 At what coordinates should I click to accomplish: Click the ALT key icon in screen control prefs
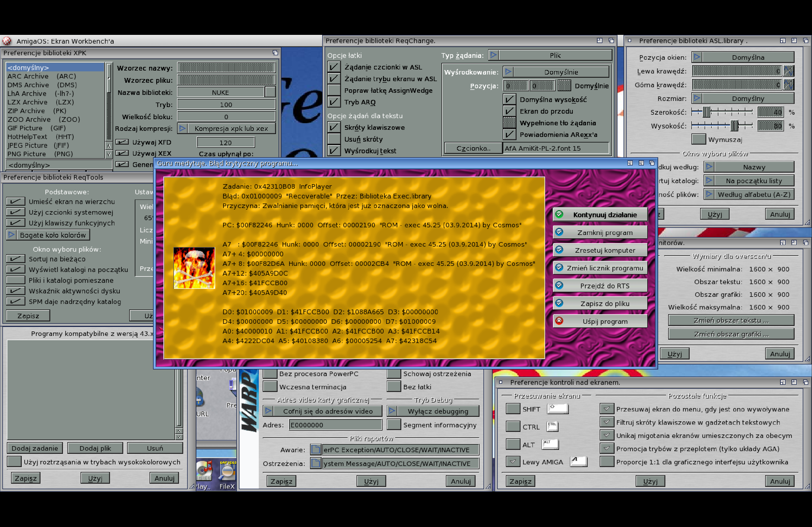tap(550, 444)
